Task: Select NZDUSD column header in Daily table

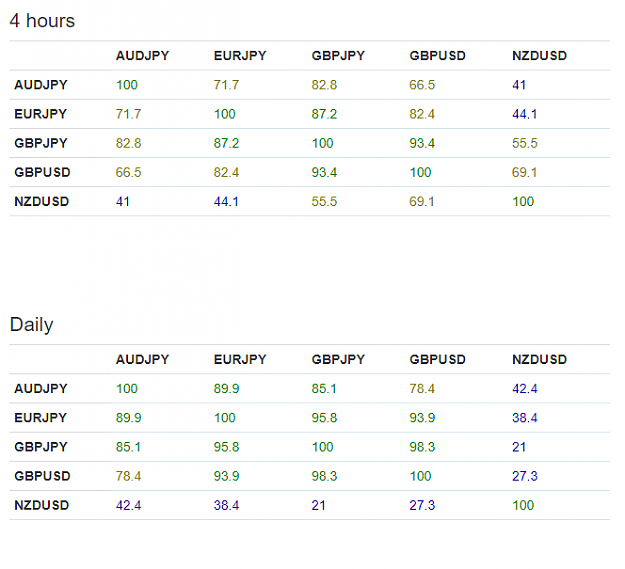Action: pos(539,359)
